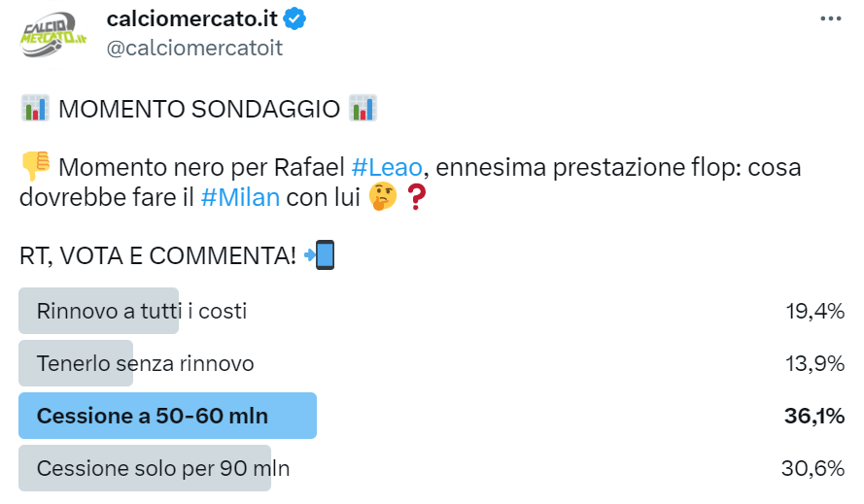Image resolution: width=864 pixels, height=504 pixels.
Task: Click the mobile phone emoji
Action: [x=319, y=255]
